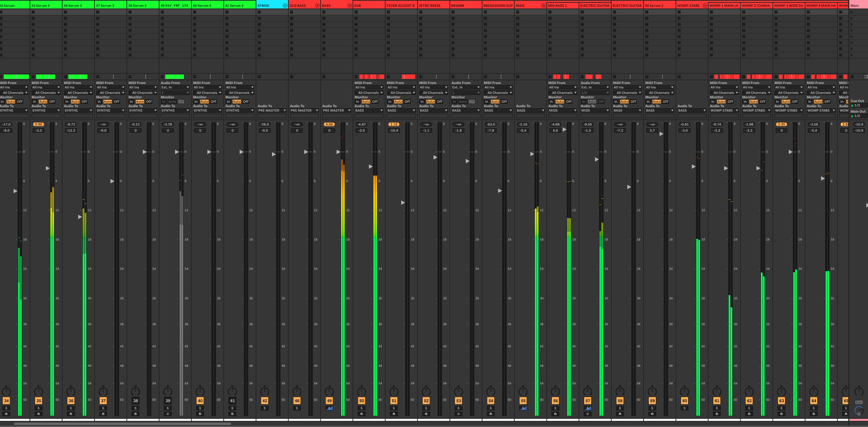Collapse the MIDS group via its header icon
Viewport: 868px width, 427px height.
click(x=543, y=5)
